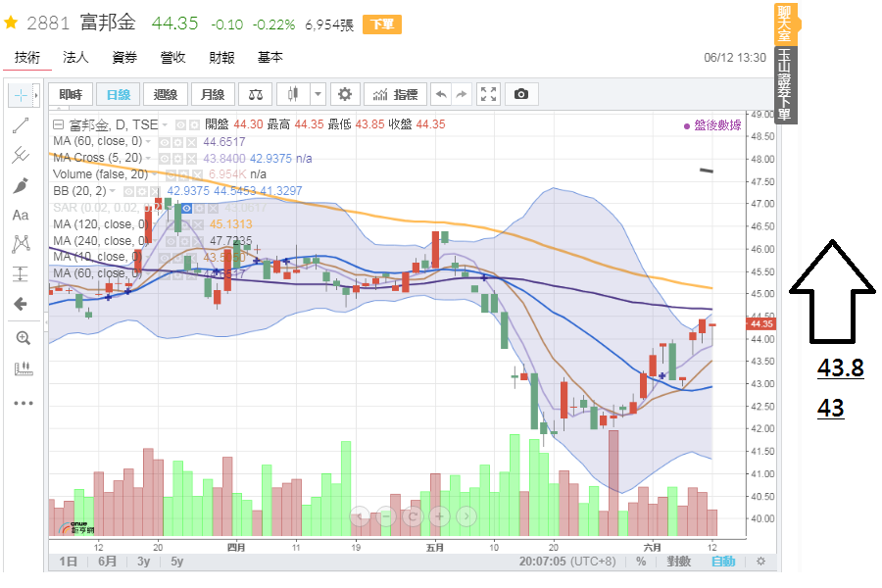Open candlestick chart style dropdown arrow
882x588 pixels.
pos(318,94)
